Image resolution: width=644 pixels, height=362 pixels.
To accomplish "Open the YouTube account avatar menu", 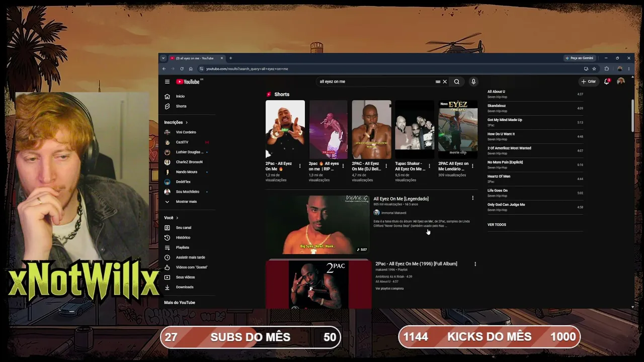I will click(x=621, y=81).
